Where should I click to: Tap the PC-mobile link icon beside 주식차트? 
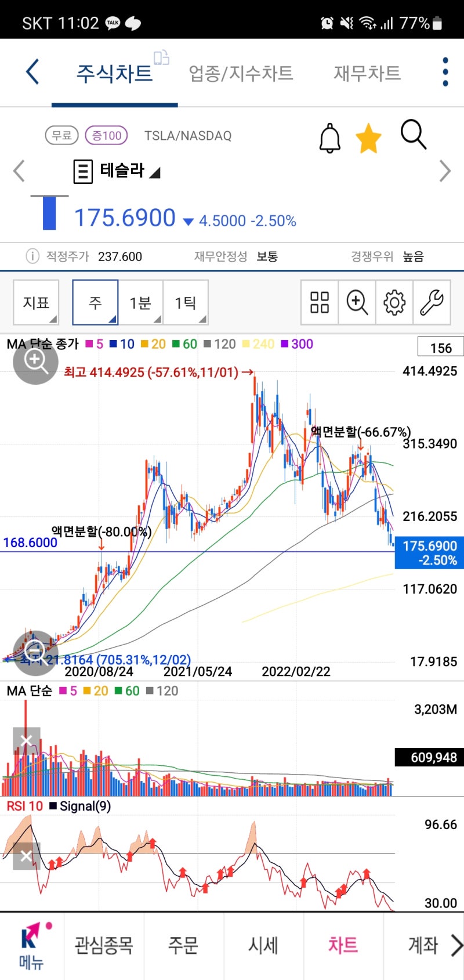tap(161, 57)
